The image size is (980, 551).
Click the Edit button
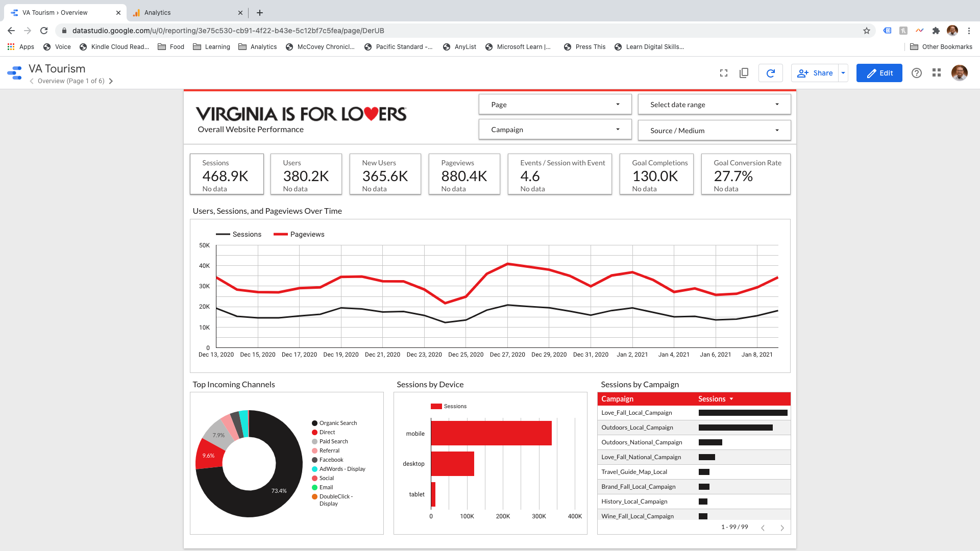coord(879,73)
